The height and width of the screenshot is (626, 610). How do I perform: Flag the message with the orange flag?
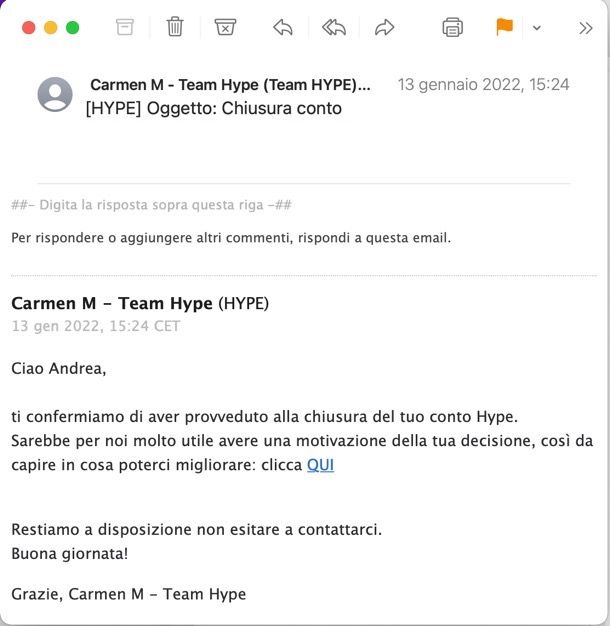(x=504, y=27)
